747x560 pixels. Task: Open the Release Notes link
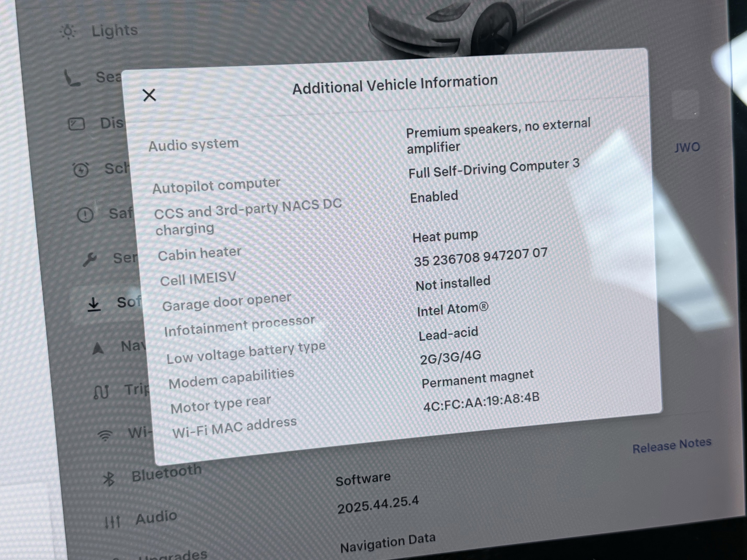[672, 446]
